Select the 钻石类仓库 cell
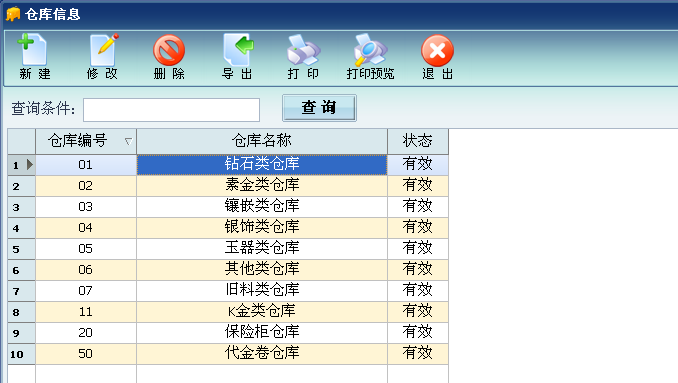This screenshot has width=678, height=383. pos(262,165)
